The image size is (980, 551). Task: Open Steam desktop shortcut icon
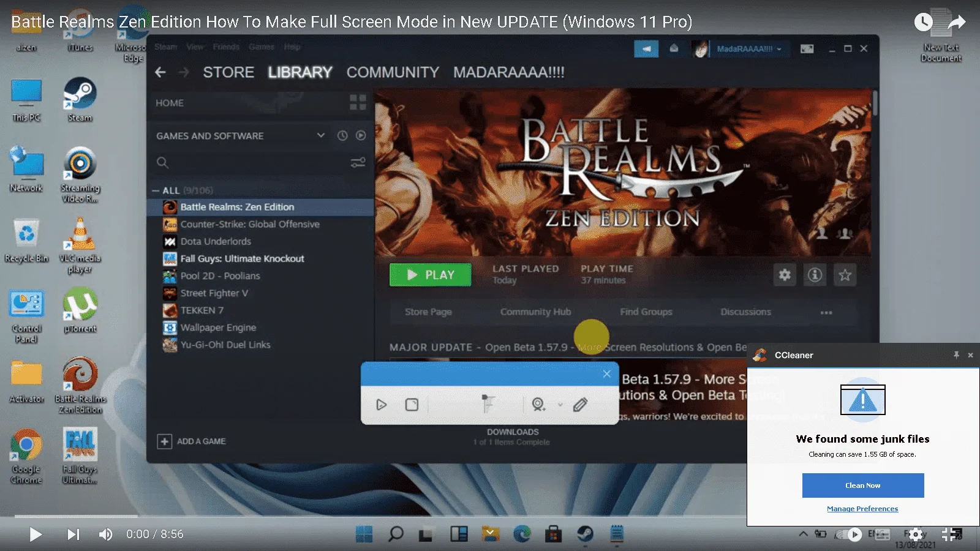point(80,99)
